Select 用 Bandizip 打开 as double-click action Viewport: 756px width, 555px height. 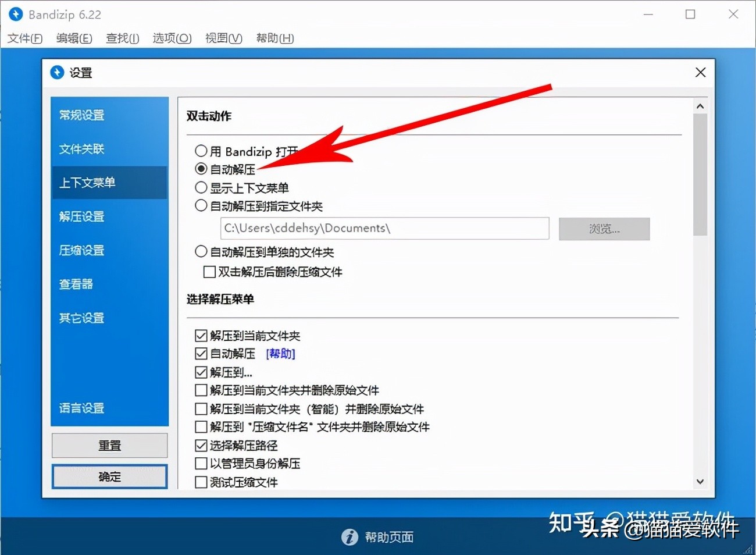click(201, 151)
